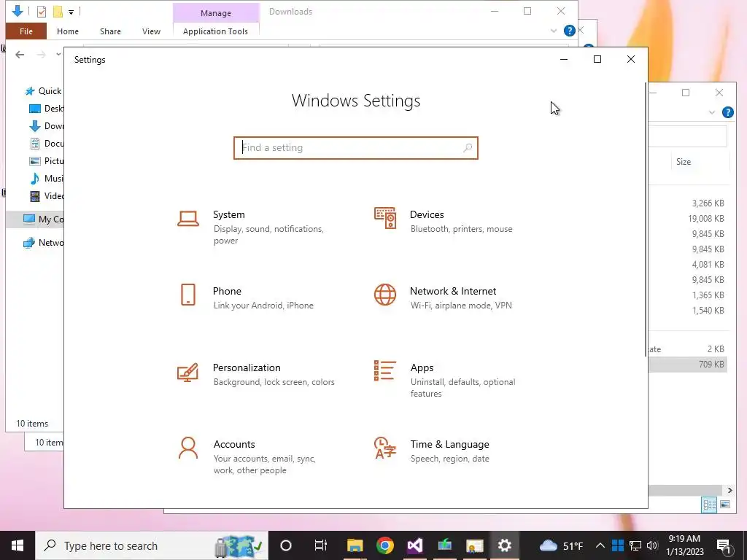
Task: Select Videos in navigation pane
Action: [x=46, y=195]
